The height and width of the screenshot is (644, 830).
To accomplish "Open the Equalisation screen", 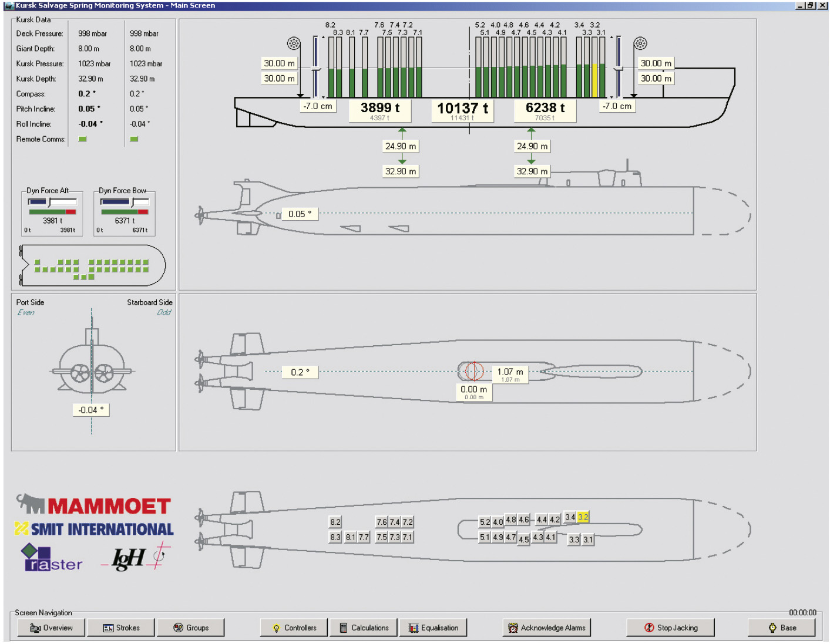I will coord(434,628).
